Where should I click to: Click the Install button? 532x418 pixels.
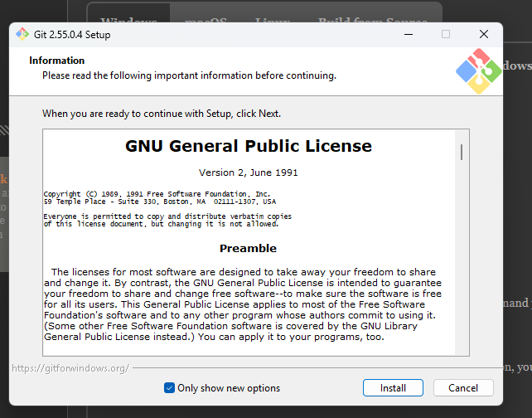click(x=393, y=388)
